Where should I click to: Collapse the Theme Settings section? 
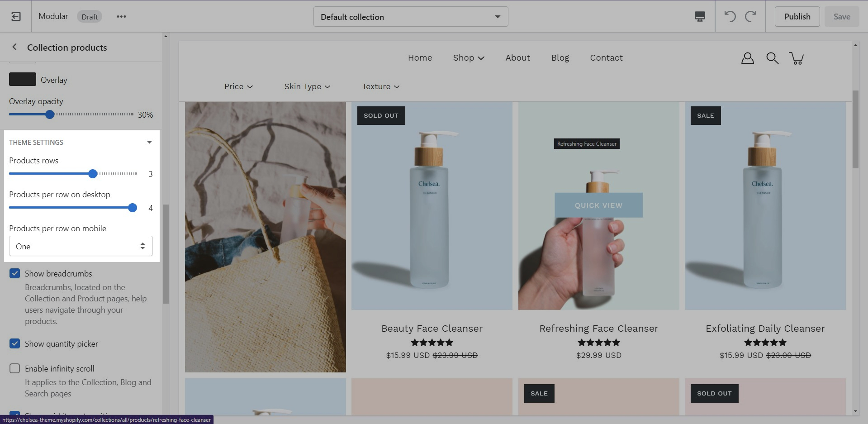pos(149,142)
